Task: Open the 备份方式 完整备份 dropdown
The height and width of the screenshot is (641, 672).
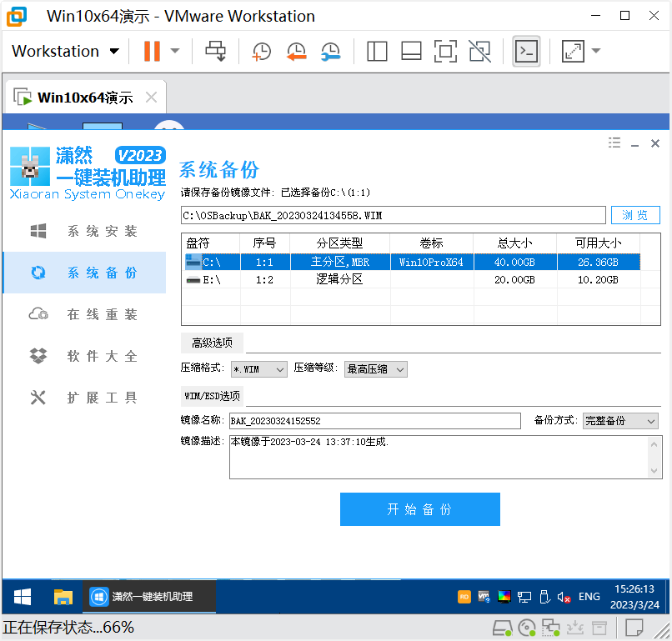Action: 620,421
